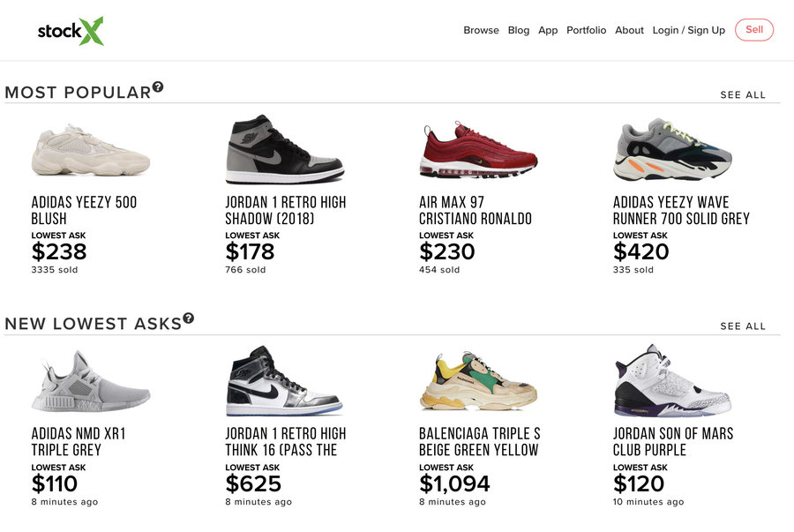
Task: Open the Jordan Son of Mars title
Action: pyautogui.click(x=672, y=441)
